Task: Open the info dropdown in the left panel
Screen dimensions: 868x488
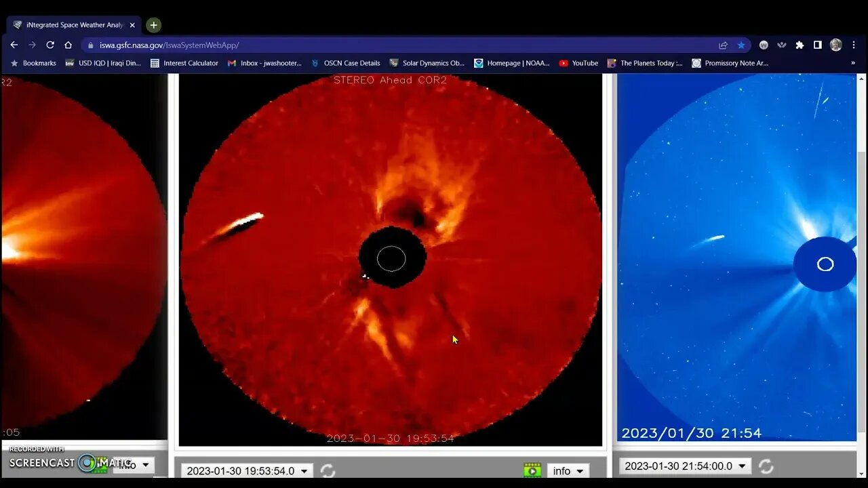Action: click(134, 465)
